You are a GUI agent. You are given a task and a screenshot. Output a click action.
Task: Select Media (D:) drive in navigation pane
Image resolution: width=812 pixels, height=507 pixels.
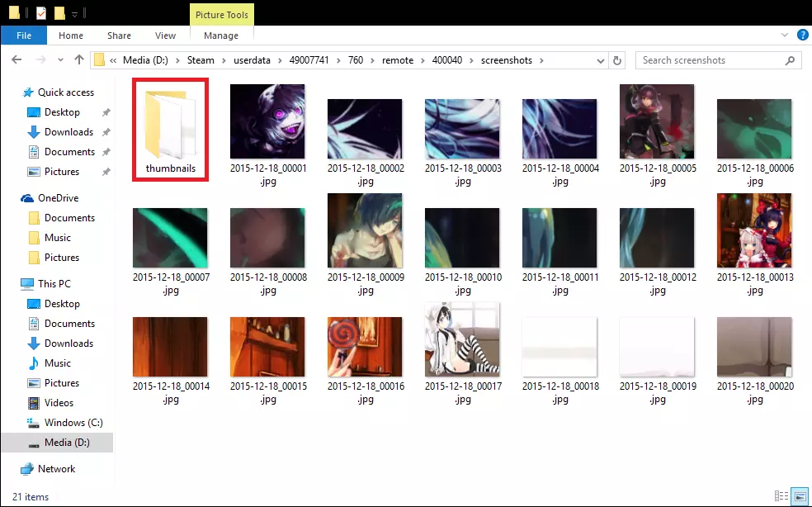[58, 443]
